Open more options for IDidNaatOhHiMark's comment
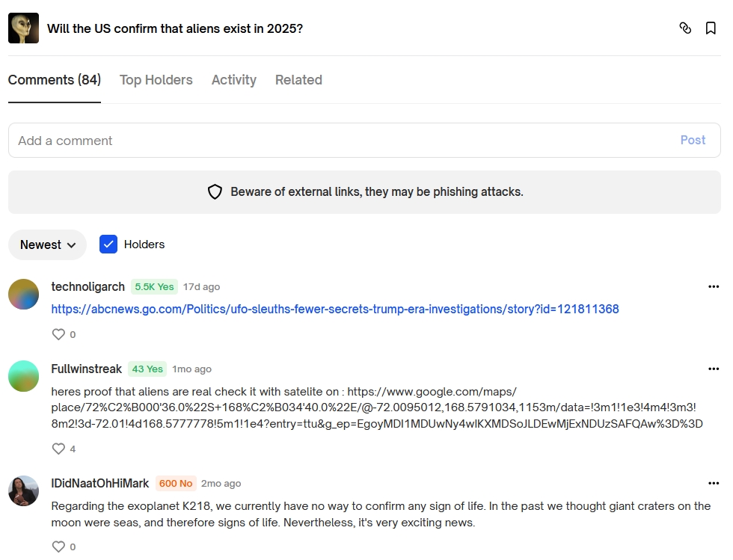The height and width of the screenshot is (560, 733). click(x=714, y=483)
